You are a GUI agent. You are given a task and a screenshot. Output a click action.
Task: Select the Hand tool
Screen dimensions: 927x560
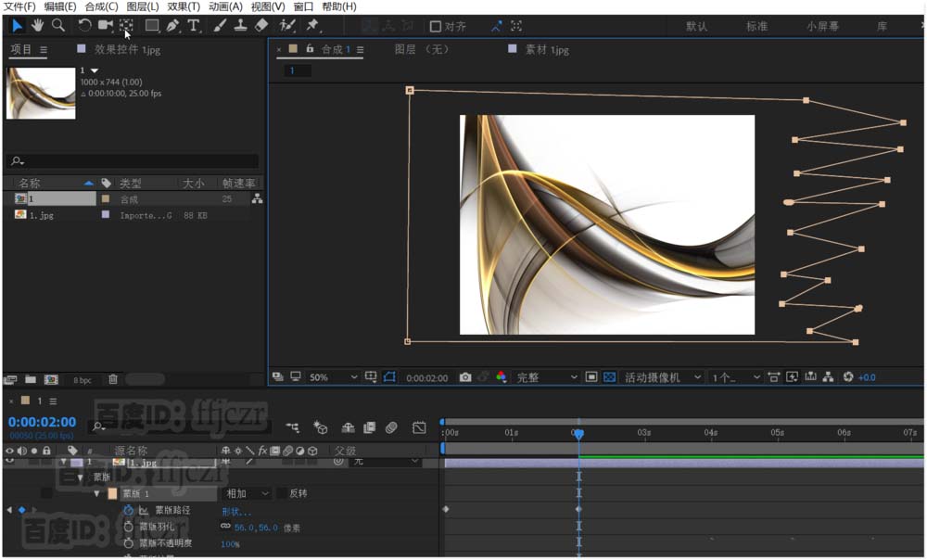[x=38, y=25]
